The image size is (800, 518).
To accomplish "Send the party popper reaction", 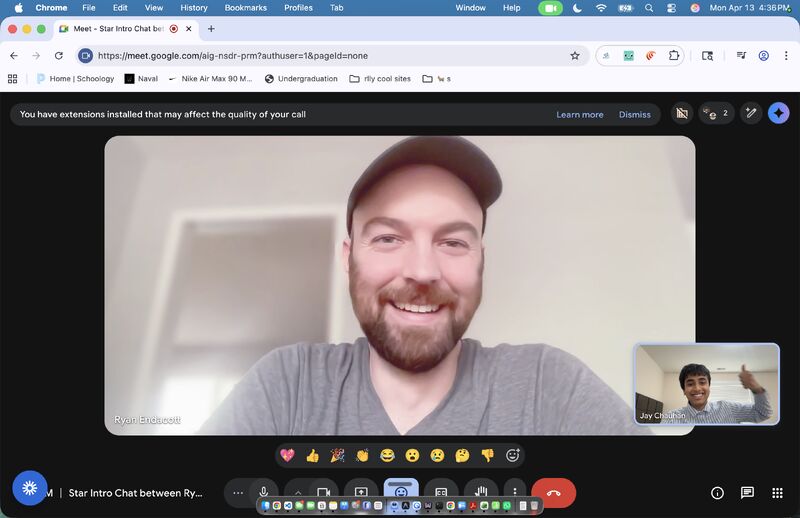I will click(x=337, y=455).
